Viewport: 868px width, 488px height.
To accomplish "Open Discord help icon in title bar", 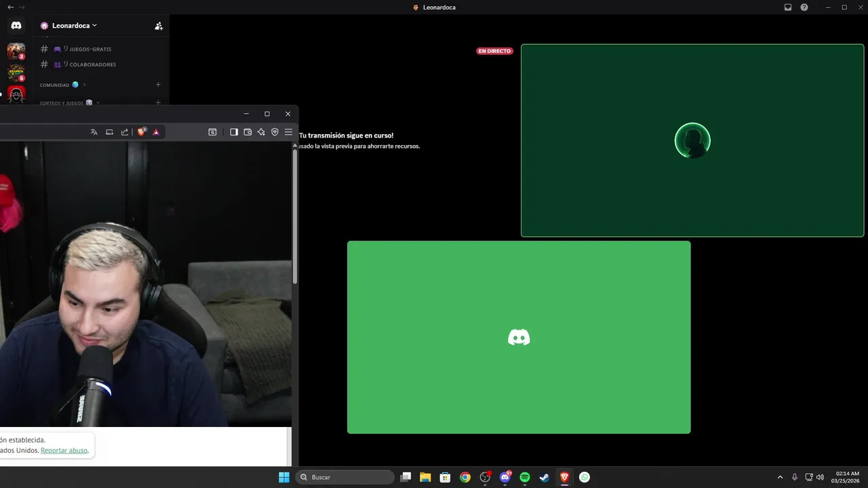I will 804,7.
